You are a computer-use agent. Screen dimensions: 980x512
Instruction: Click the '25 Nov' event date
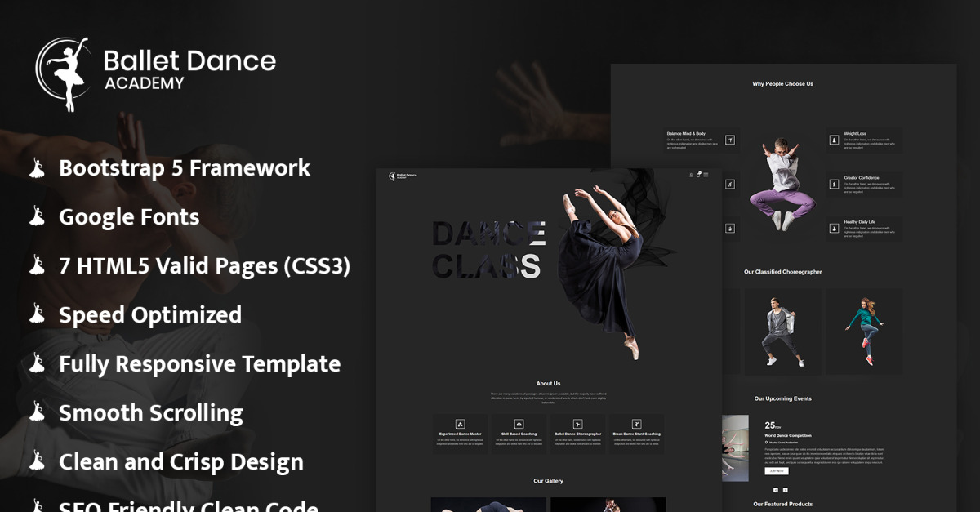(773, 425)
